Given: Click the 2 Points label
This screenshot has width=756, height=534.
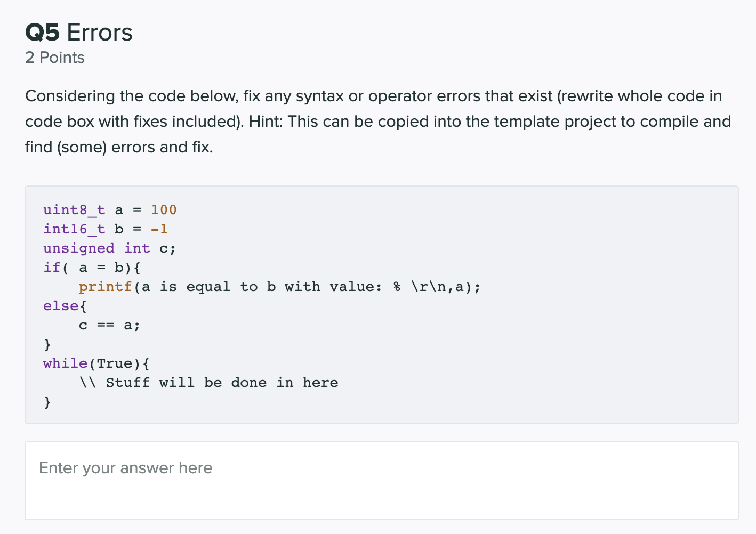Looking at the screenshot, I should pyautogui.click(x=54, y=58).
